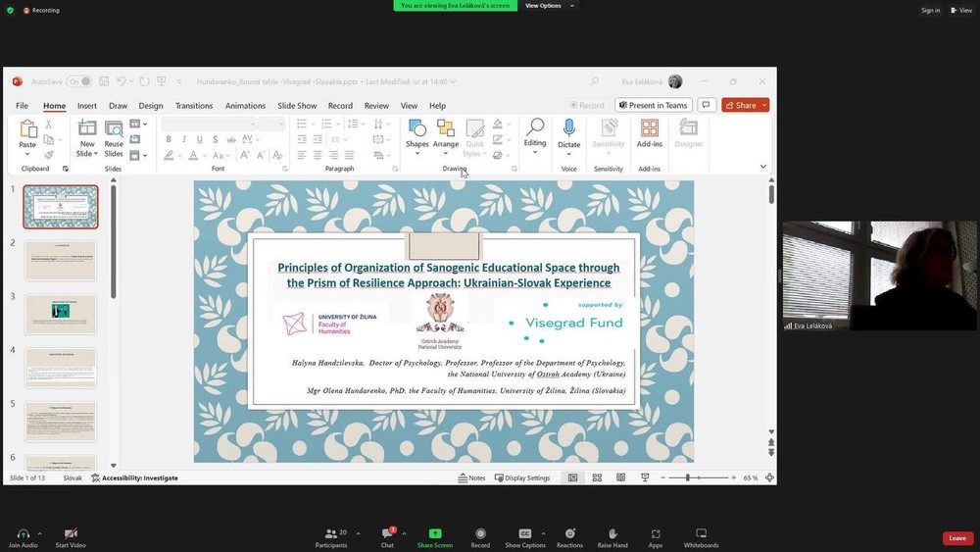The image size is (980, 552).
Task: Leave the Zoom meeting
Action: [957, 538]
